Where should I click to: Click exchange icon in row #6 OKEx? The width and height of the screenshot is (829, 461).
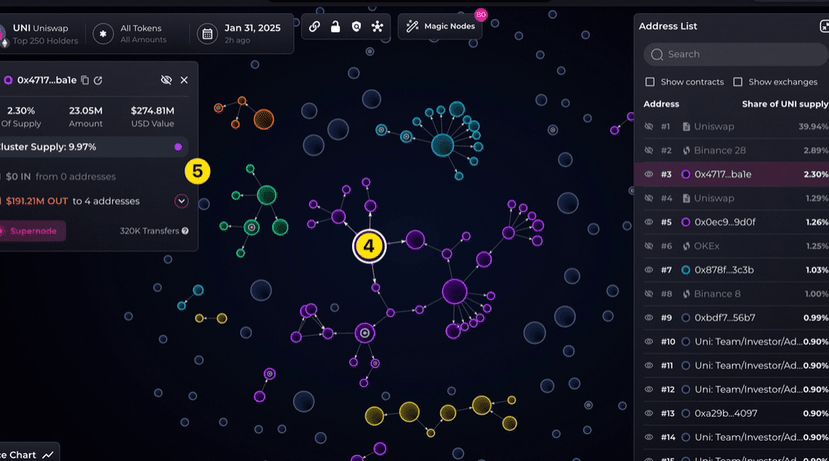(x=686, y=246)
